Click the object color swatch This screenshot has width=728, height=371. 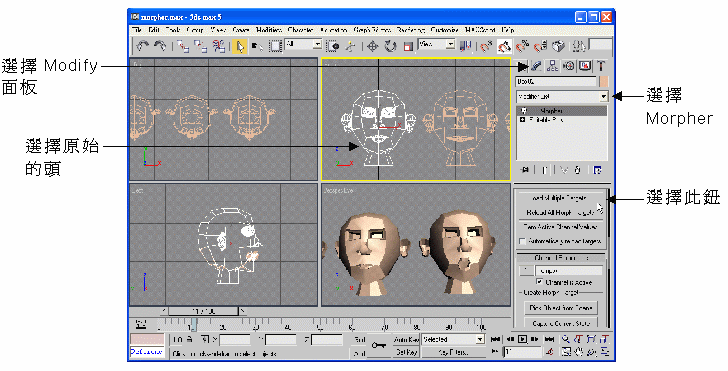604,82
